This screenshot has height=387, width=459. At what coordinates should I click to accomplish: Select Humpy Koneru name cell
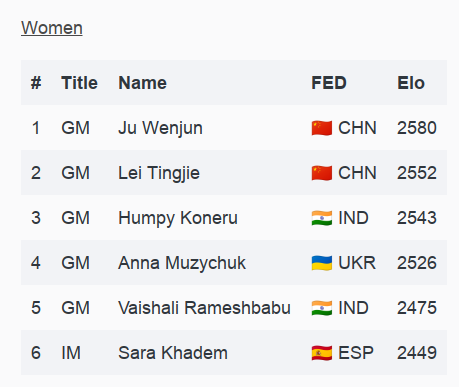point(178,218)
